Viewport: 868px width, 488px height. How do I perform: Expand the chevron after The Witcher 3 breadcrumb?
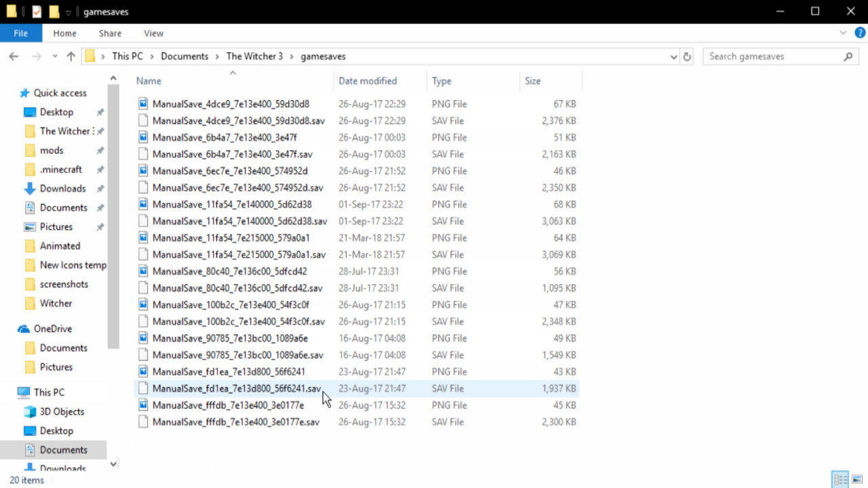click(x=292, y=56)
